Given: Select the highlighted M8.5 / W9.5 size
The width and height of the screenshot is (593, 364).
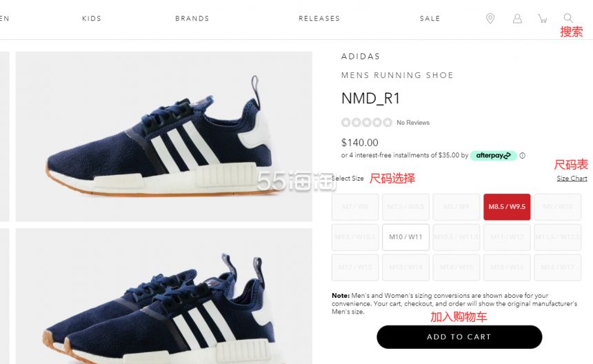Looking at the screenshot, I should tap(507, 207).
